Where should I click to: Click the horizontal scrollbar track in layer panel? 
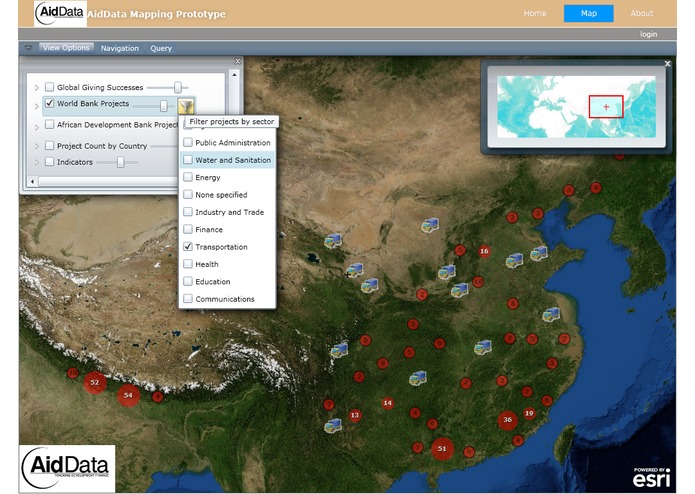108,182
